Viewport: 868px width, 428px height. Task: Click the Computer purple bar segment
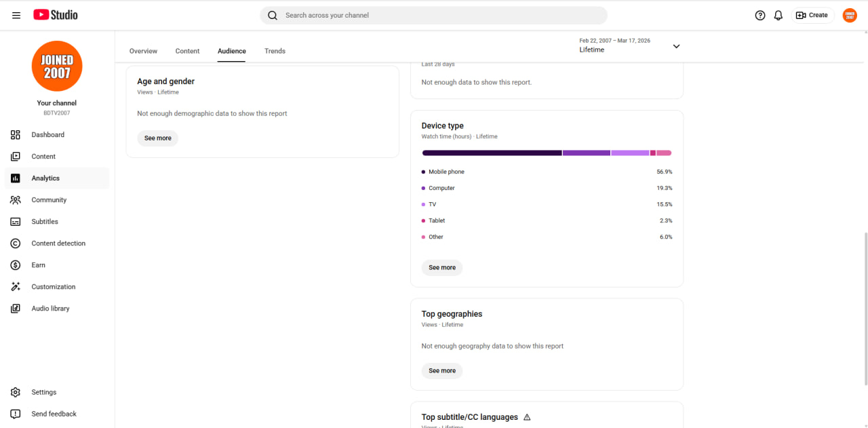[x=587, y=153]
